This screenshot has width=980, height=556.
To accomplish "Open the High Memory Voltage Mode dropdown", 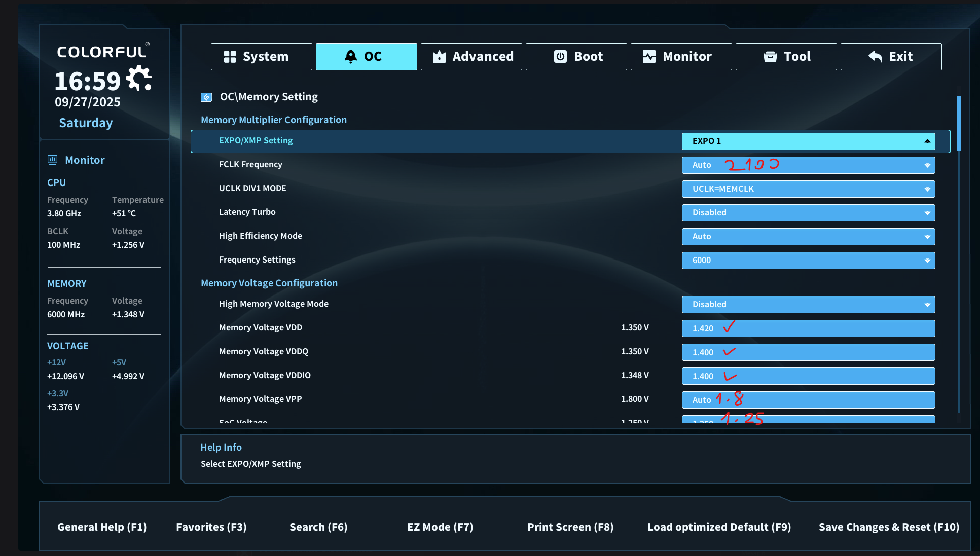I will [809, 305].
